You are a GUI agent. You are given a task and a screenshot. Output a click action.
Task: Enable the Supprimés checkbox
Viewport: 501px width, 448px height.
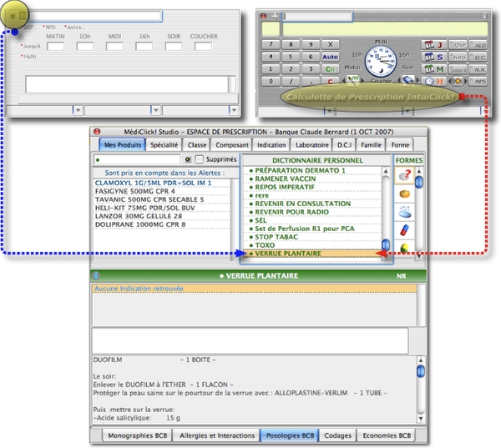pyautogui.click(x=200, y=159)
